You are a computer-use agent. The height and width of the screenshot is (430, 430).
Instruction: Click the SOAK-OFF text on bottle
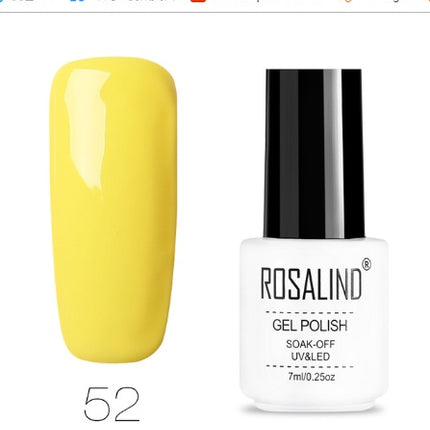pyautogui.click(x=310, y=344)
